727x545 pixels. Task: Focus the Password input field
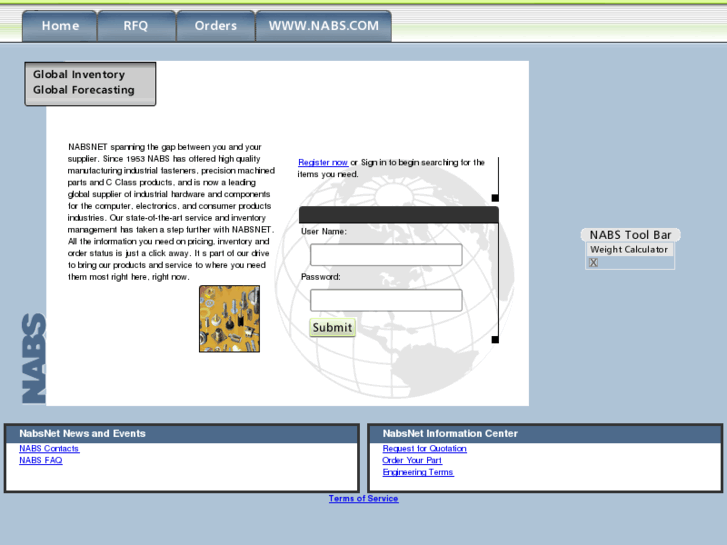tap(386, 300)
